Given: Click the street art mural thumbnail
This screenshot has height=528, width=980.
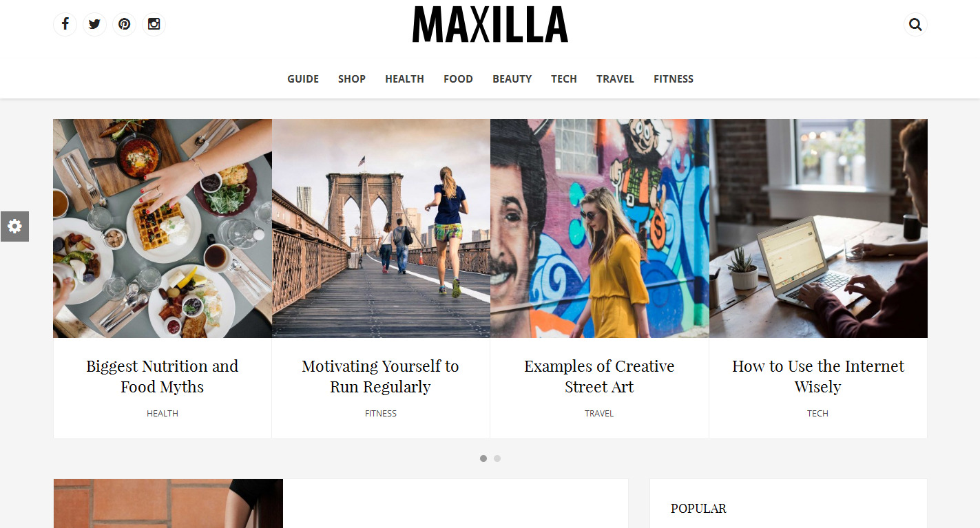Looking at the screenshot, I should (x=600, y=229).
